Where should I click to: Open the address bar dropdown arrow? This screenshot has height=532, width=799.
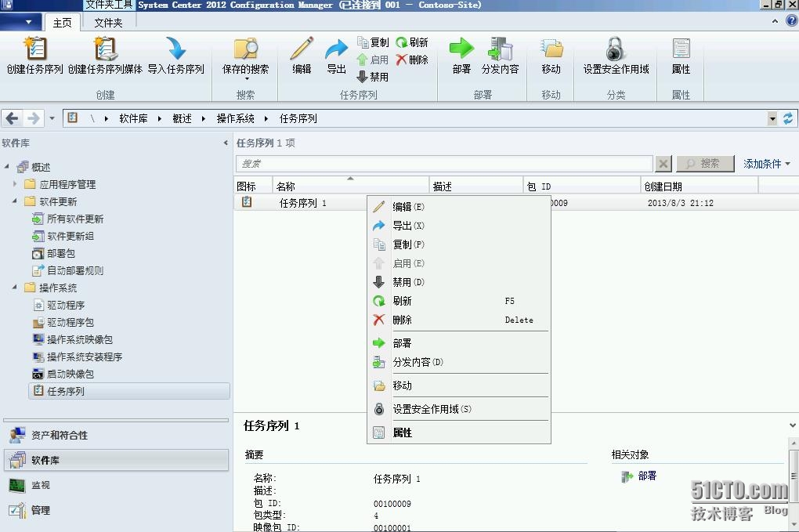tap(772, 119)
